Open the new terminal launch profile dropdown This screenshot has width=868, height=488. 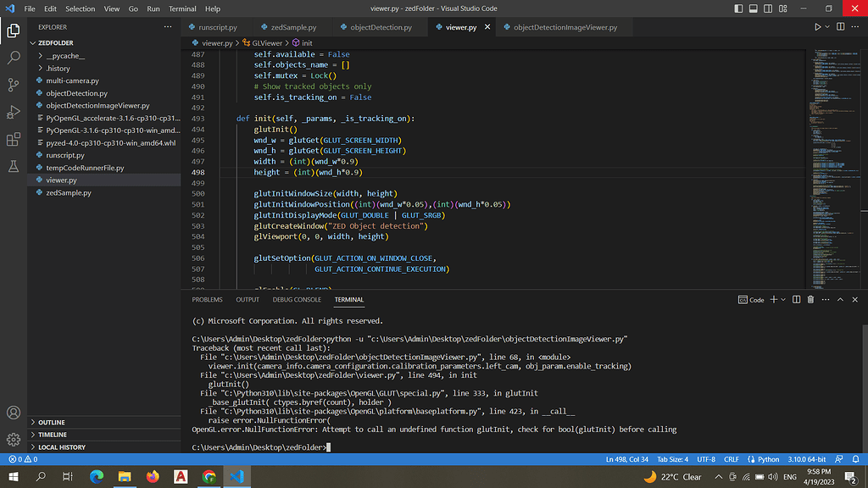tap(783, 299)
